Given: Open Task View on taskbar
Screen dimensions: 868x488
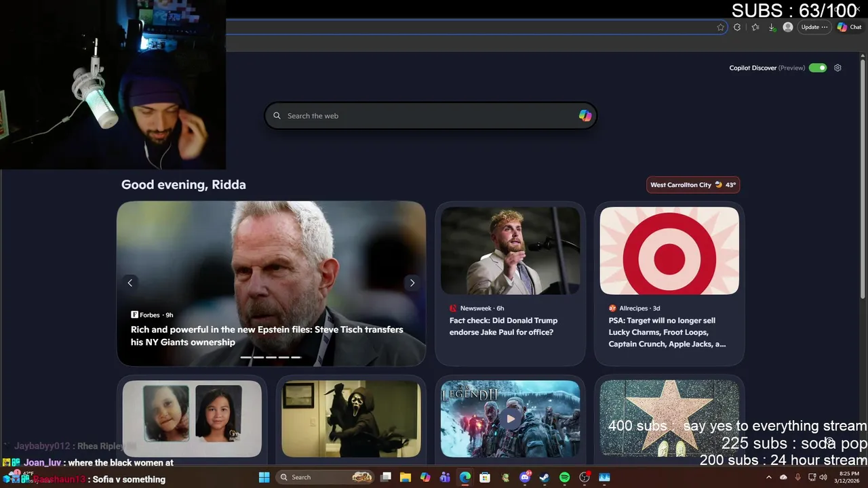Looking at the screenshot, I should tap(386, 477).
